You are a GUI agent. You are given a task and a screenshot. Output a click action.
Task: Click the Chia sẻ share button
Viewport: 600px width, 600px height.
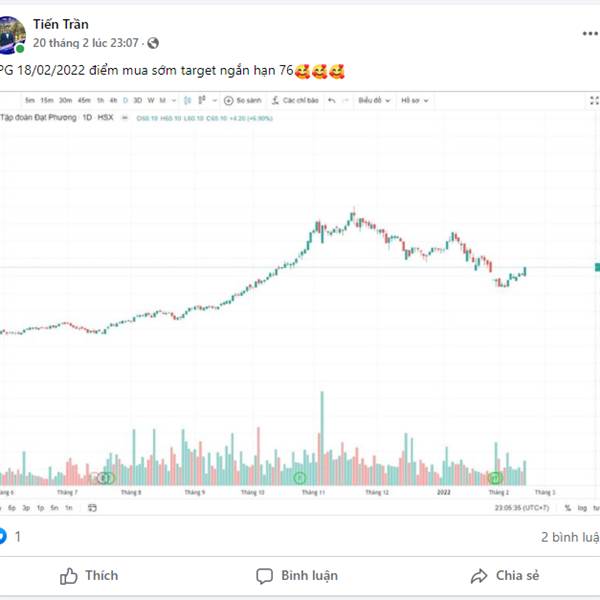(x=505, y=576)
